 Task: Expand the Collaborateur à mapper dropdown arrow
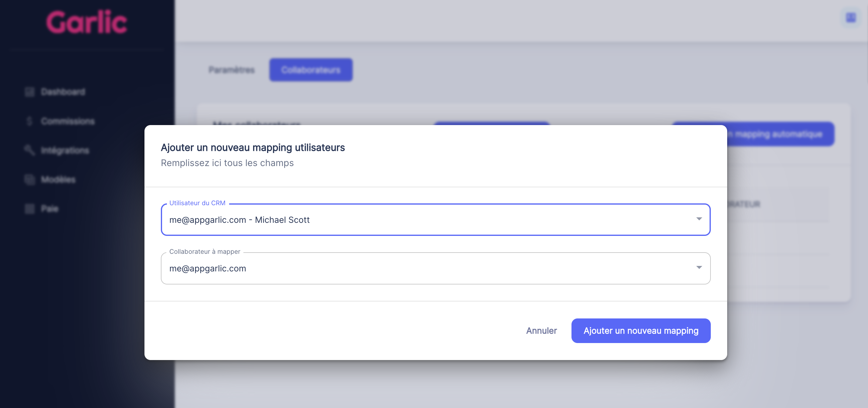(699, 267)
